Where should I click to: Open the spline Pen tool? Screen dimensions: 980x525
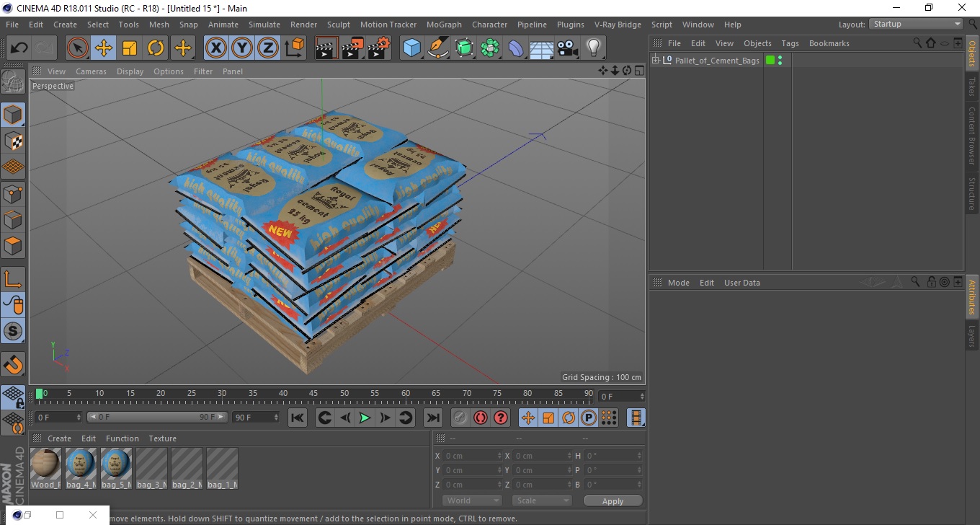click(x=438, y=48)
